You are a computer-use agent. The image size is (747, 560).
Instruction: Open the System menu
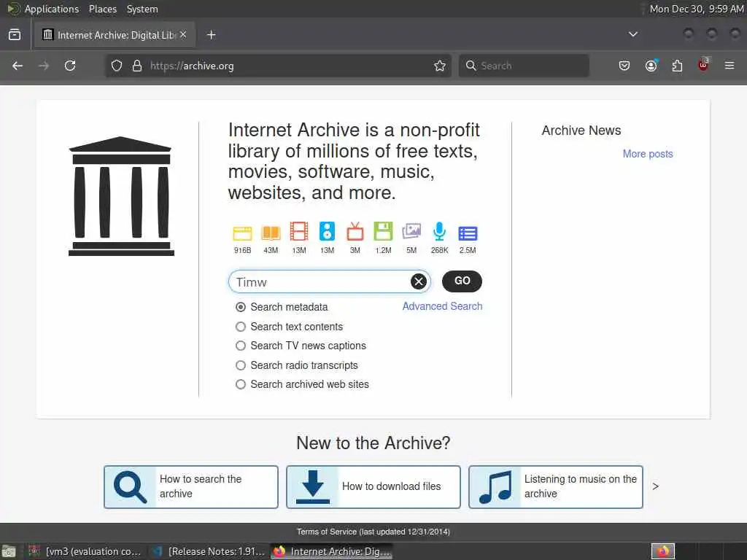pyautogui.click(x=142, y=9)
